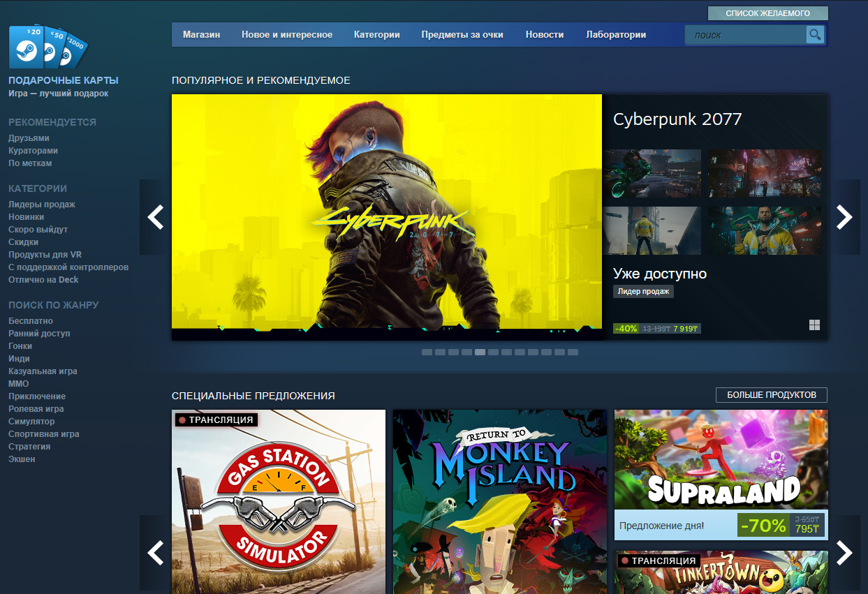The height and width of the screenshot is (594, 868).
Task: Show next special offers using right arrow
Action: point(844,553)
